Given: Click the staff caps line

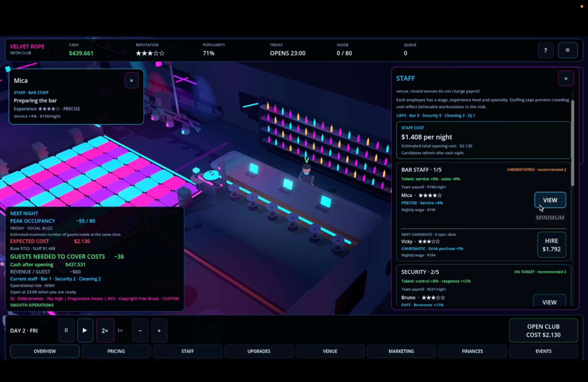Looking at the screenshot, I should (x=435, y=115).
